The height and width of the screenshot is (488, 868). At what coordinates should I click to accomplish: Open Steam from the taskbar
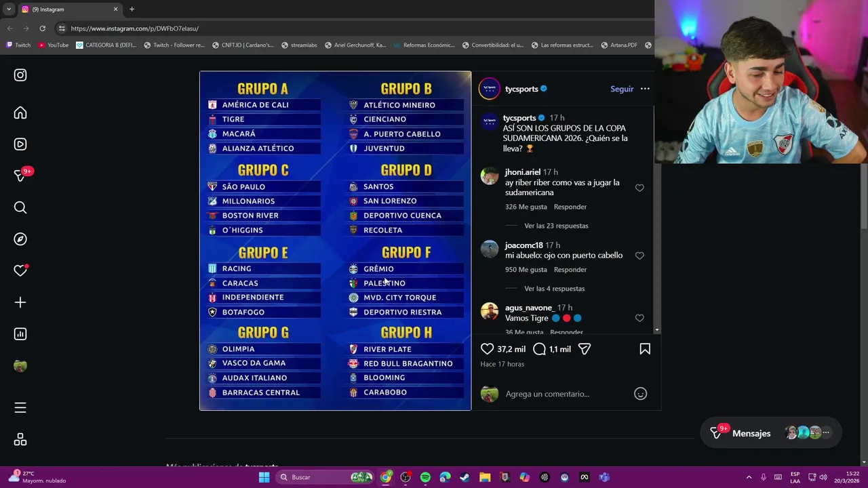465,477
